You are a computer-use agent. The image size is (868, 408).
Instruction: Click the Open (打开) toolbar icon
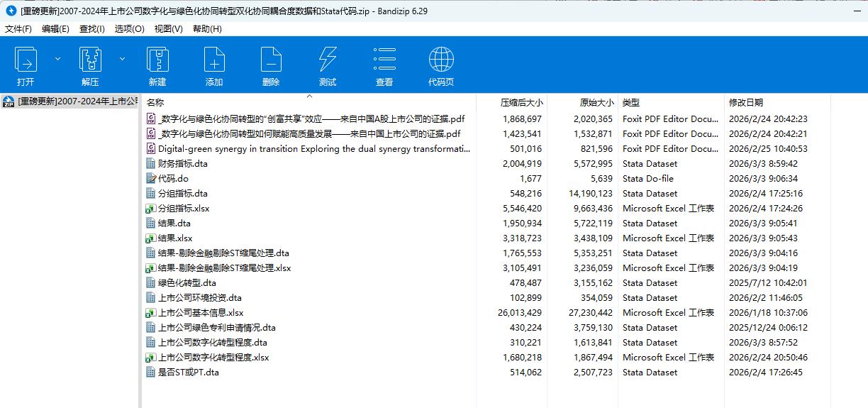click(26, 59)
